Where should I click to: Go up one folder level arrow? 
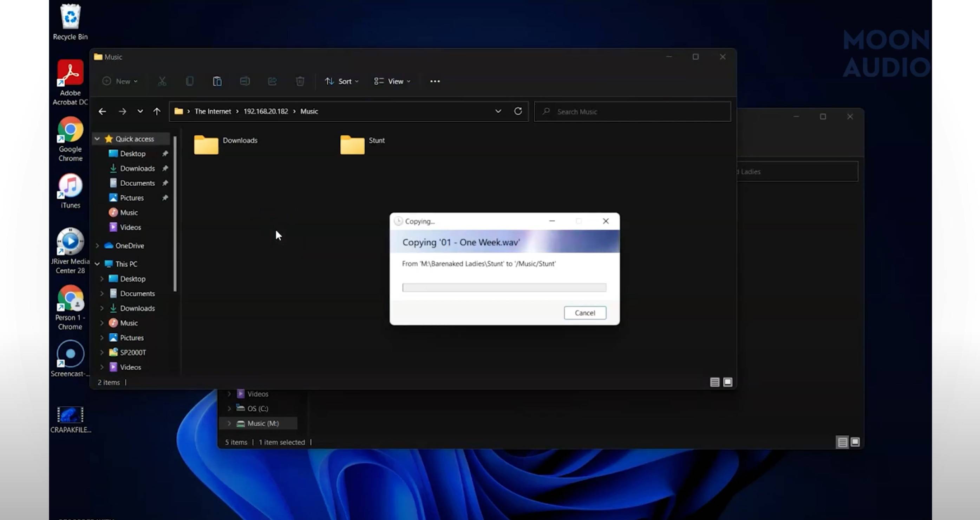[x=157, y=111]
